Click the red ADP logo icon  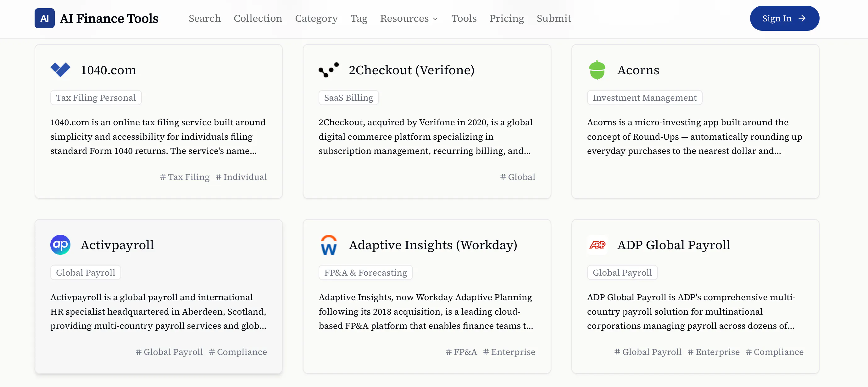(x=597, y=245)
